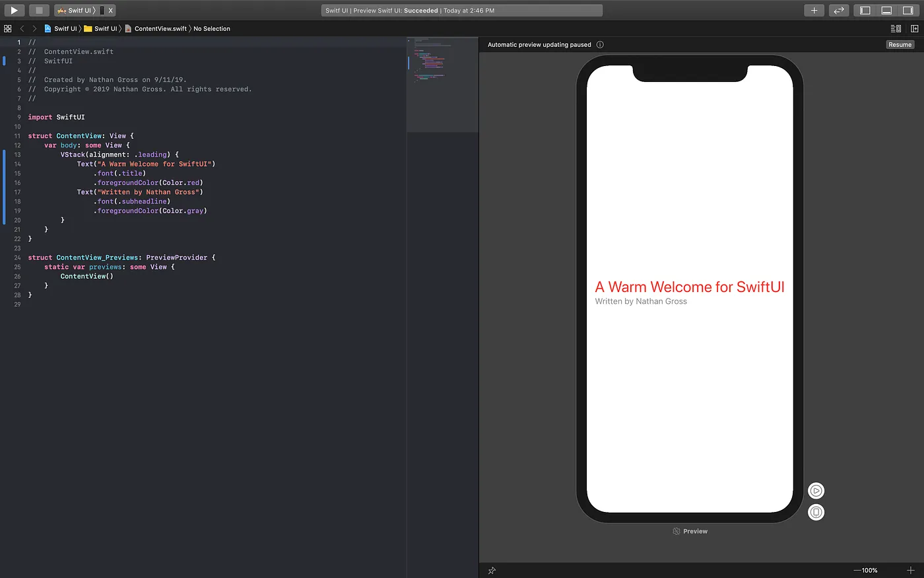Run the project with the Run button
This screenshot has width=924, height=578.
[x=14, y=10]
